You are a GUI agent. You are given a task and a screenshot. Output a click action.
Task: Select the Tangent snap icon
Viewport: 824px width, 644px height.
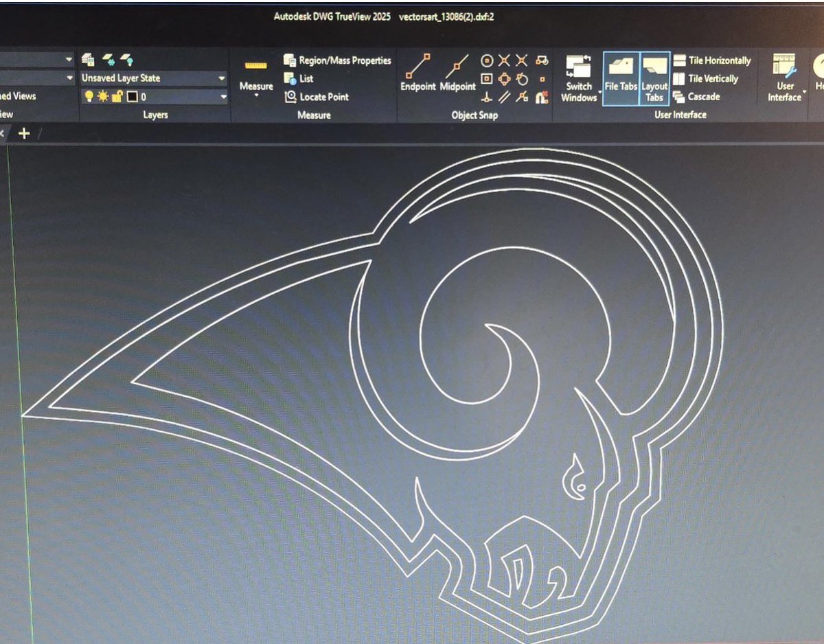point(523,79)
